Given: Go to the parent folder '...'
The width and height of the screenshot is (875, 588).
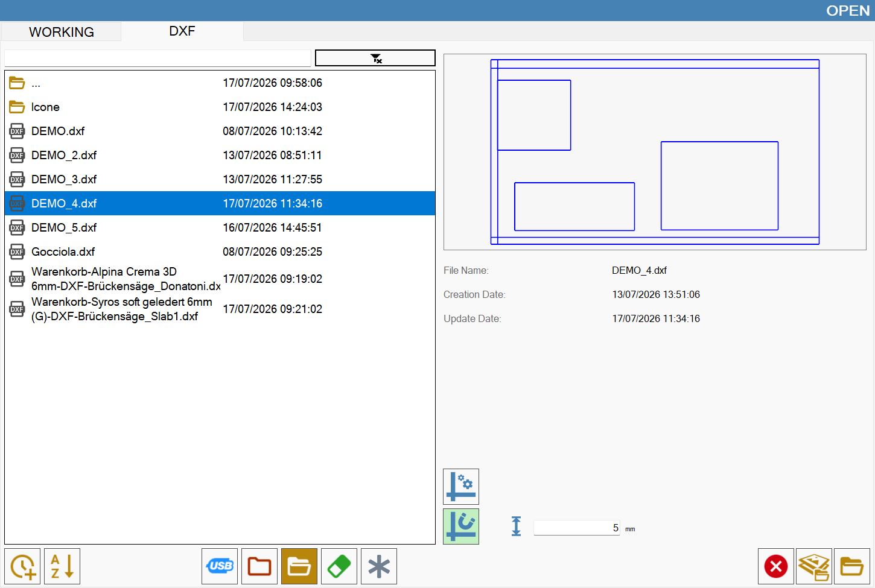Looking at the screenshot, I should [x=220, y=83].
